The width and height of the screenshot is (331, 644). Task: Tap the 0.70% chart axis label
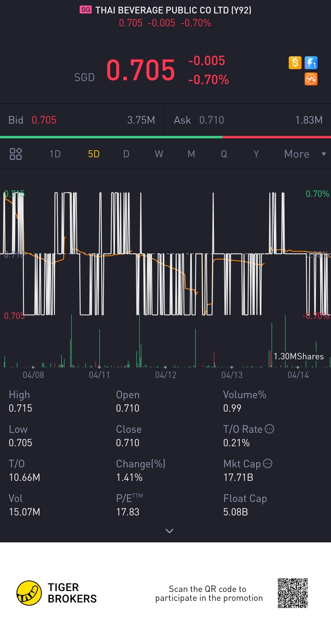click(318, 194)
